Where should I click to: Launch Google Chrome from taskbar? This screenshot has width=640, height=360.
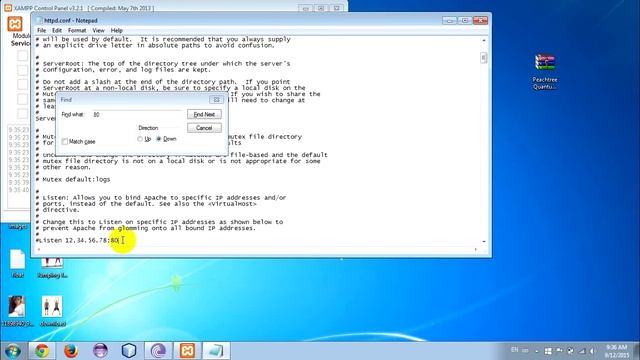pos(41,351)
